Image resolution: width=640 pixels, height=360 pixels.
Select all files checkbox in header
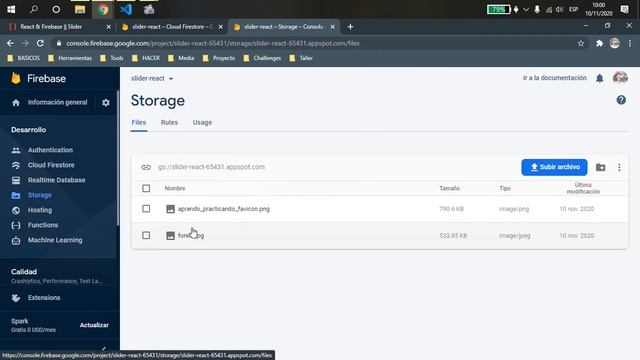pos(146,188)
